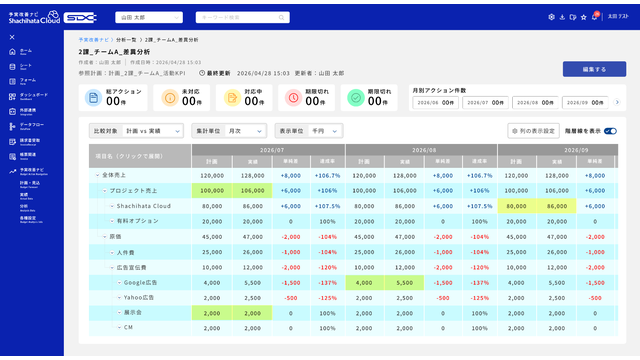Click the 予実改善ナビ chart icon in sidebar
Image resolution: width=640 pixels, height=360 pixels.
point(12,171)
